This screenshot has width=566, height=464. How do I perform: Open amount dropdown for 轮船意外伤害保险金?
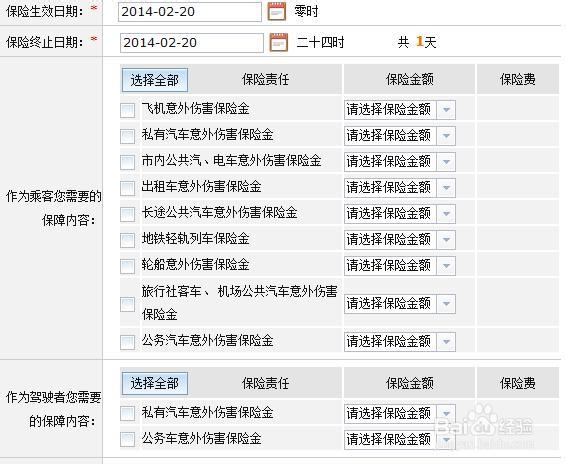tap(400, 266)
